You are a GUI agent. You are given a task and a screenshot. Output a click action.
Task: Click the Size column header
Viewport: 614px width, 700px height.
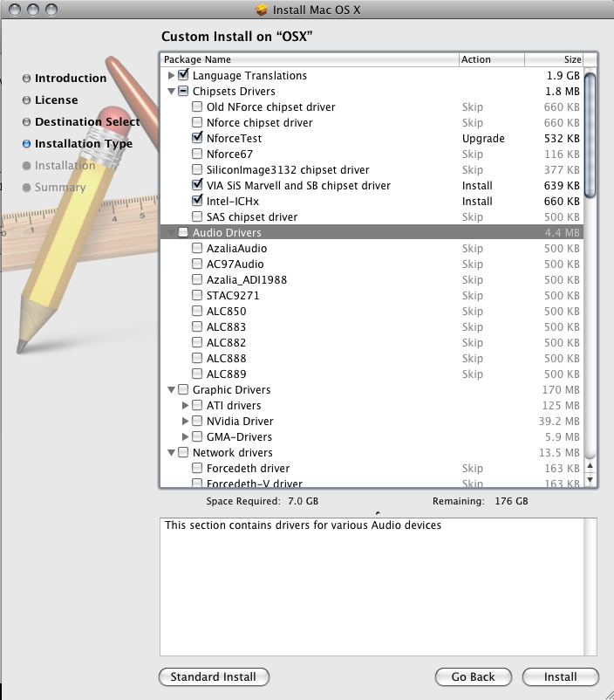[x=555, y=59]
